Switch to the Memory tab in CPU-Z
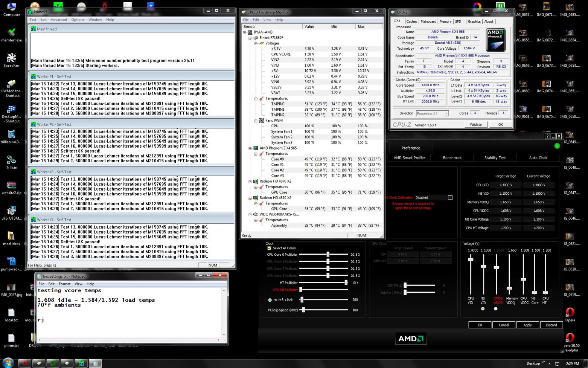The height and width of the screenshot is (368, 588). coord(445,21)
